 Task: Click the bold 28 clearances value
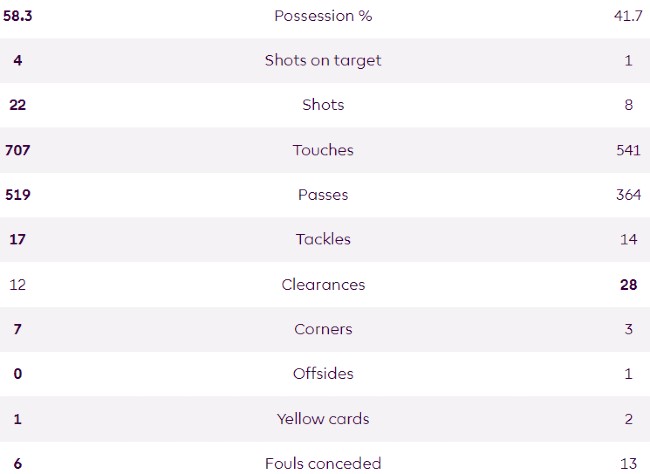(628, 285)
